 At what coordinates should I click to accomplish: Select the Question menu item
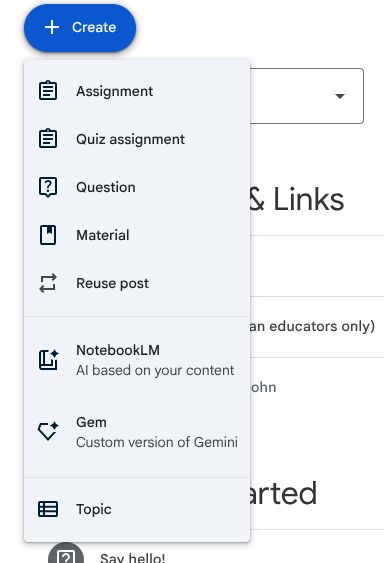[137, 187]
